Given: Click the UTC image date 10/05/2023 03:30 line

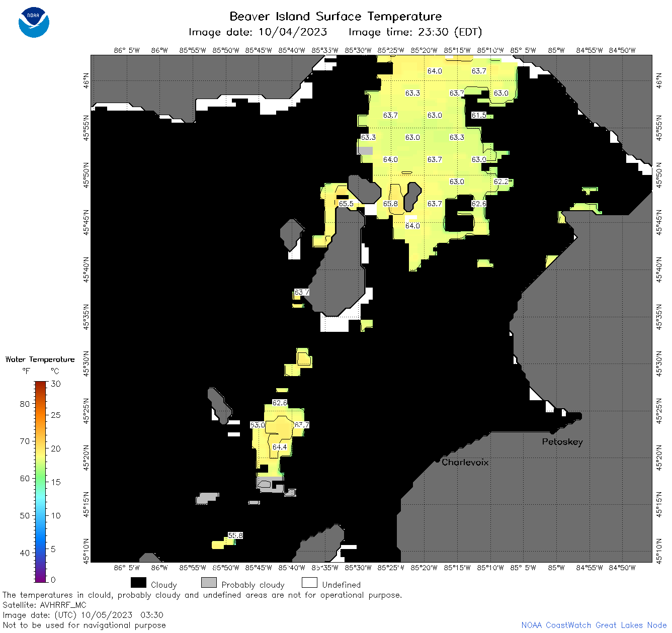Looking at the screenshot, I should [x=83, y=615].
